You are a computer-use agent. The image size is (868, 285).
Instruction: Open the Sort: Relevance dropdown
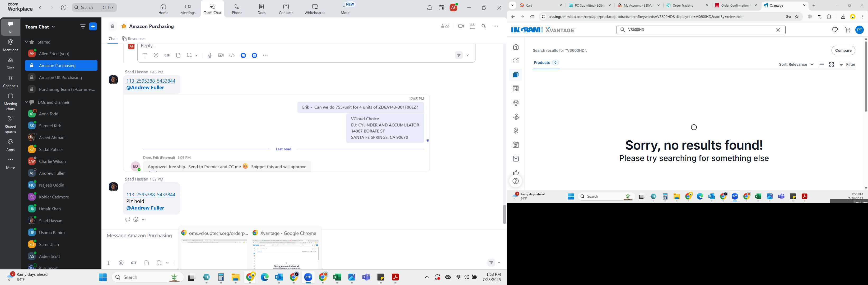coord(796,64)
